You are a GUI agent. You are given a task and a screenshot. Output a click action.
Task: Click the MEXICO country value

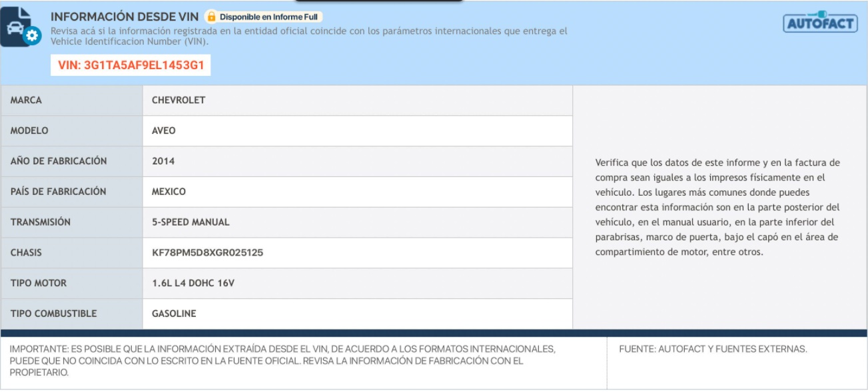tap(169, 192)
